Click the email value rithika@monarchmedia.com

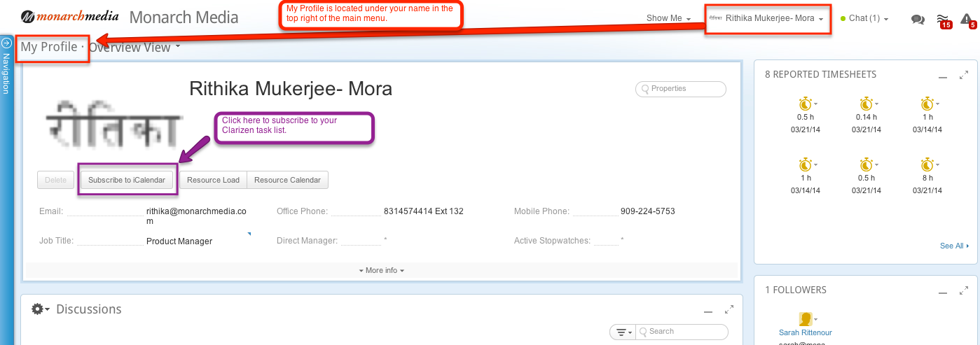click(x=196, y=216)
